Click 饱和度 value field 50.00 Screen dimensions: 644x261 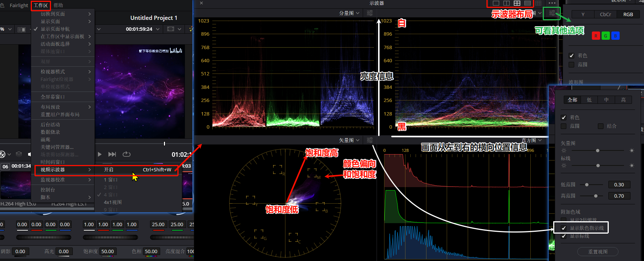tap(108, 251)
